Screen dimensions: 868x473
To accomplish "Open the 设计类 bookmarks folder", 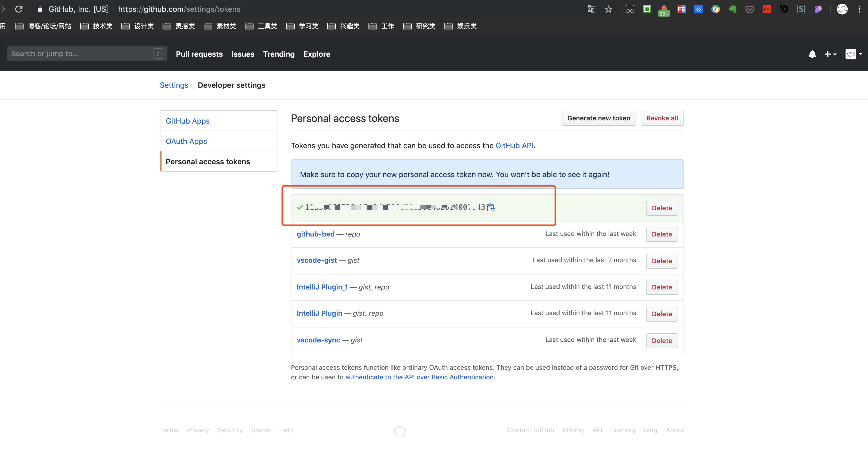I will pyautogui.click(x=137, y=26).
